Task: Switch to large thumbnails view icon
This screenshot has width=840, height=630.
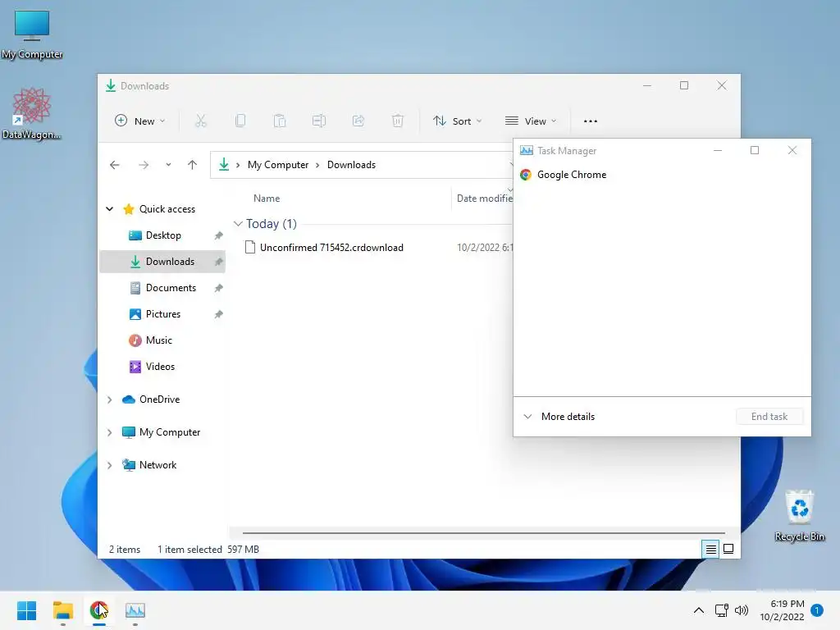Action: 728,549
